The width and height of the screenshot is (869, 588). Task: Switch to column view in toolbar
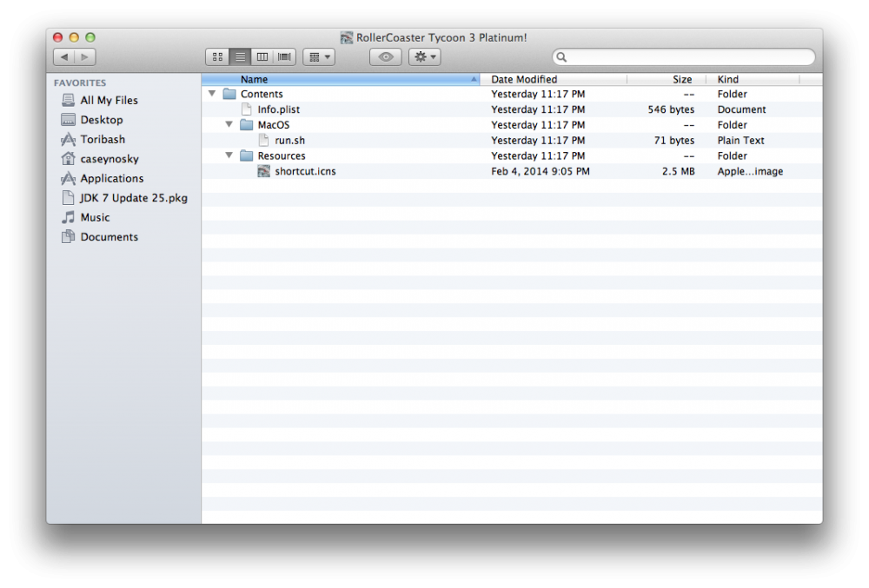pos(262,57)
